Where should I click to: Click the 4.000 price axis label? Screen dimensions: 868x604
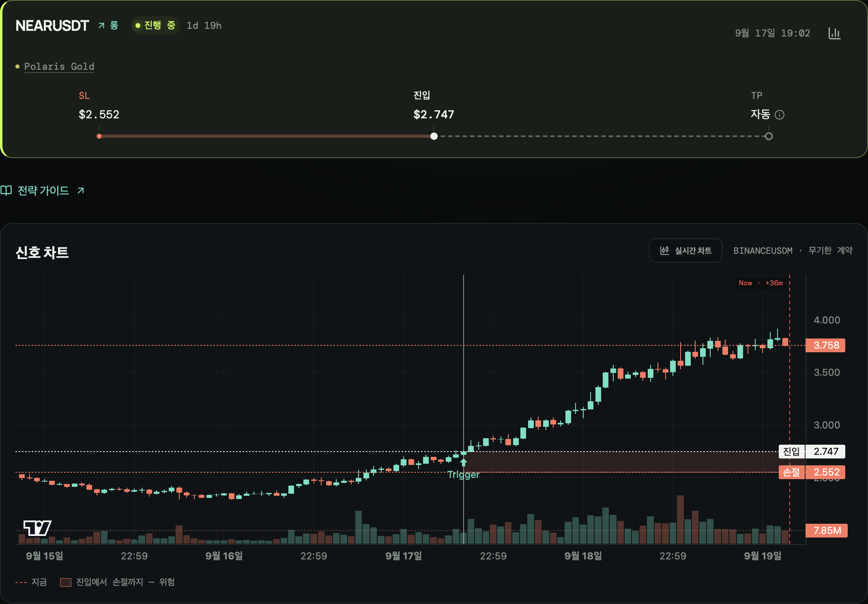(x=827, y=320)
